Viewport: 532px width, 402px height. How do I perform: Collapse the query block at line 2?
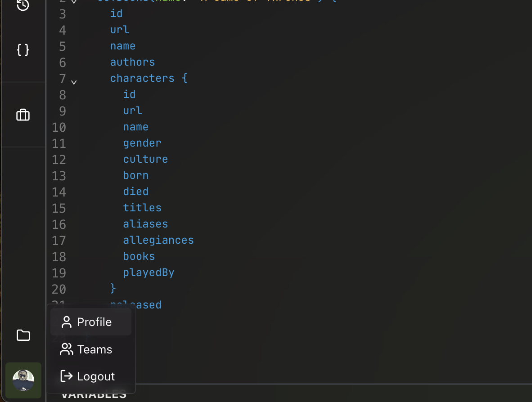74,2
